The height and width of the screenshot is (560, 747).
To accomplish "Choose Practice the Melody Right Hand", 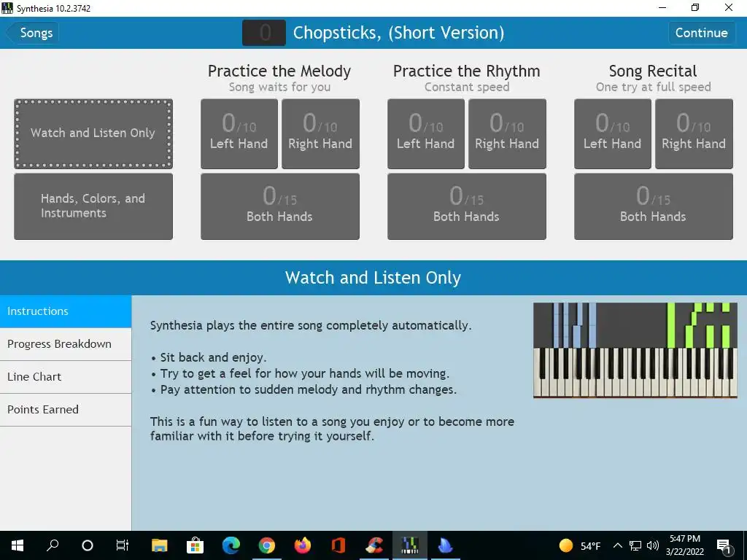I will [321, 133].
